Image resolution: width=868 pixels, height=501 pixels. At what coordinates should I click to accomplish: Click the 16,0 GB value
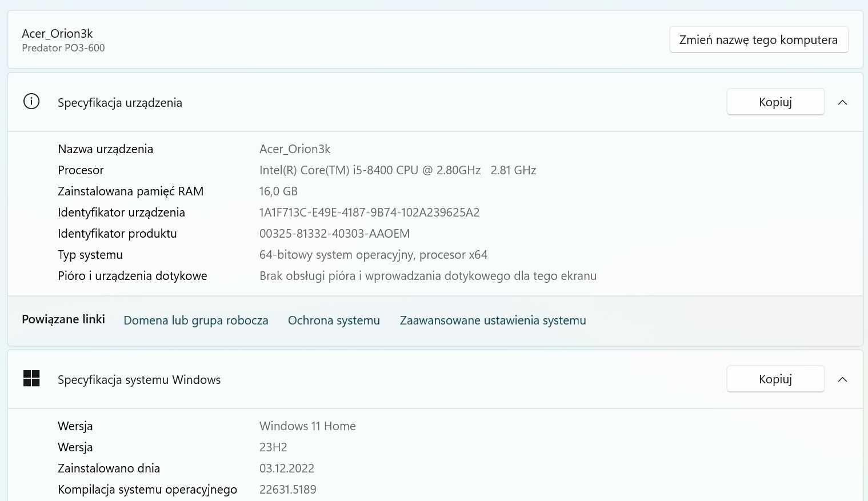279,191
